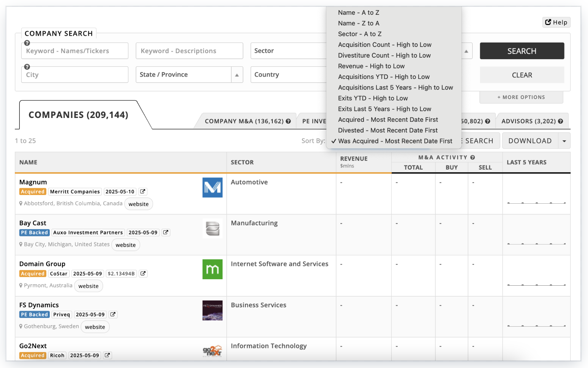Image resolution: width=588 pixels, height=368 pixels.
Task: Open the Help link
Action: coord(556,22)
